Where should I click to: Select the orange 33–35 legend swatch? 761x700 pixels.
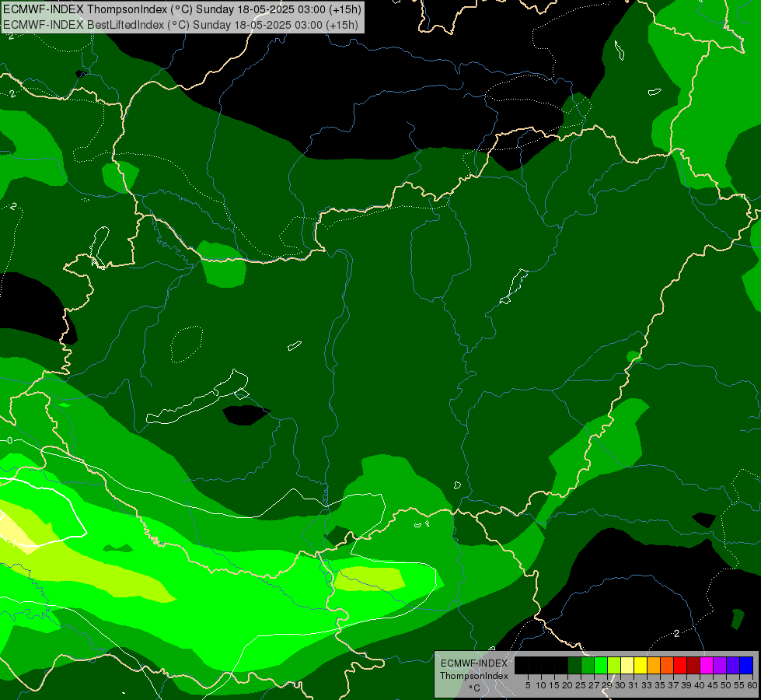point(654,665)
